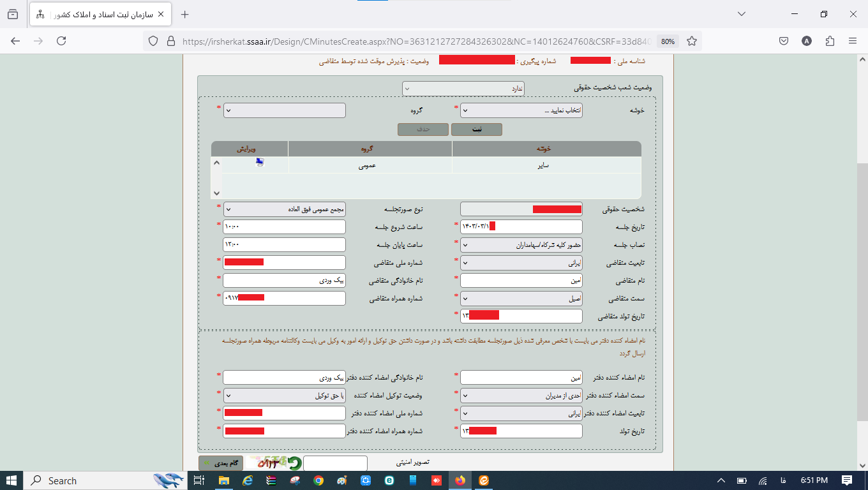Bookmark this page with the star icon
Viewport: 868px width, 490px height.
click(692, 41)
